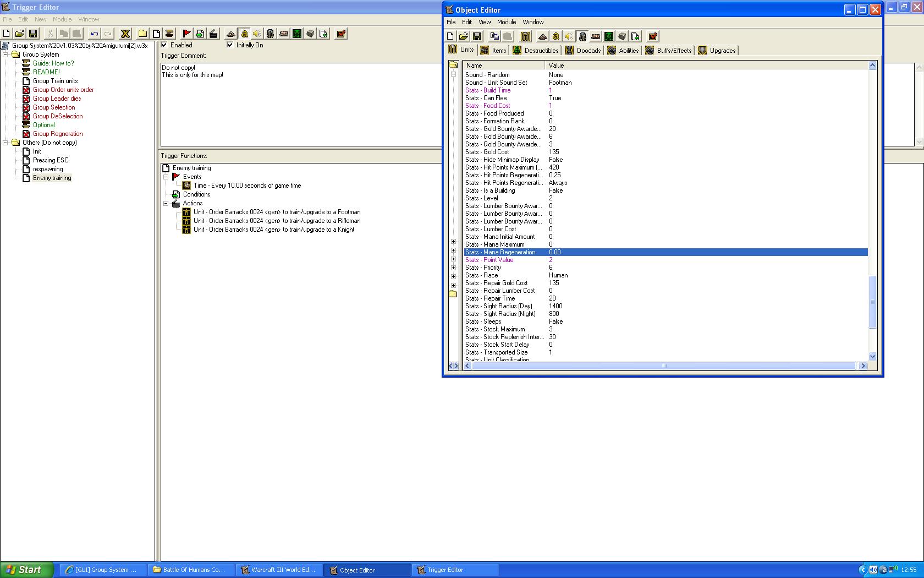
Task: Open Sound Editor from Trigger Editor toolbar
Action: click(x=257, y=34)
